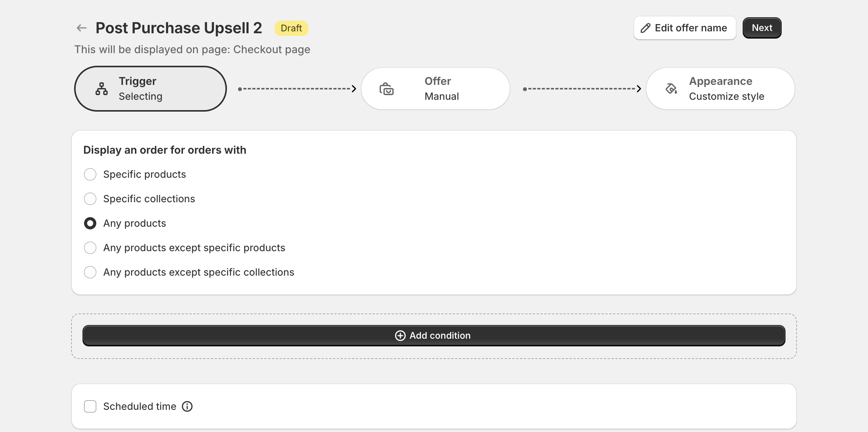Click the Post Purchase Upsell 2 title
This screenshot has width=868, height=432.
pos(179,28)
